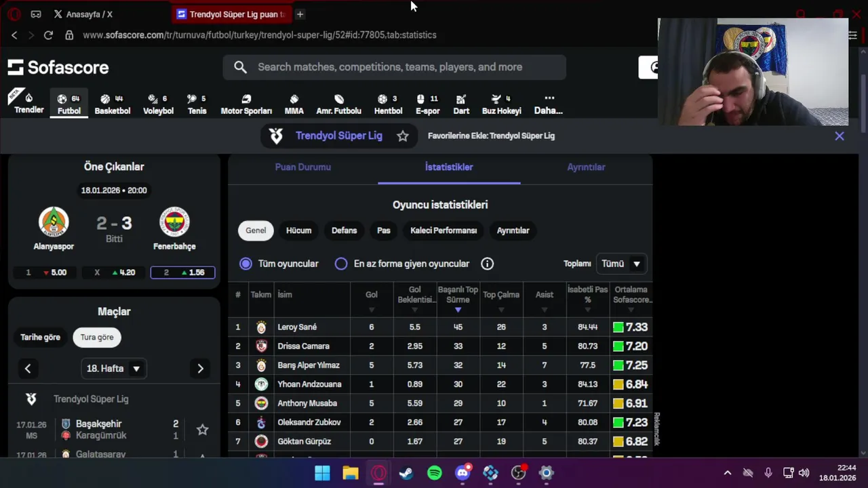Select Ayrıntılar statistics filter chip
This screenshot has width=868, height=488.
pyautogui.click(x=513, y=230)
